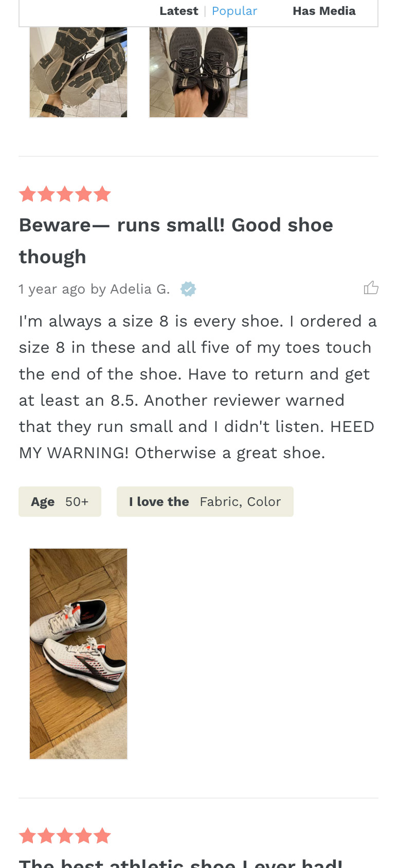Click the thumbs-up helpful icon
Screen dimensions: 398x868
(x=371, y=288)
